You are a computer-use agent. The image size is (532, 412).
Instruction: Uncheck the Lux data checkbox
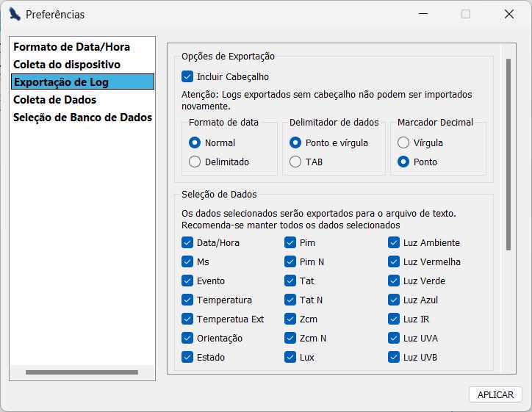(290, 357)
